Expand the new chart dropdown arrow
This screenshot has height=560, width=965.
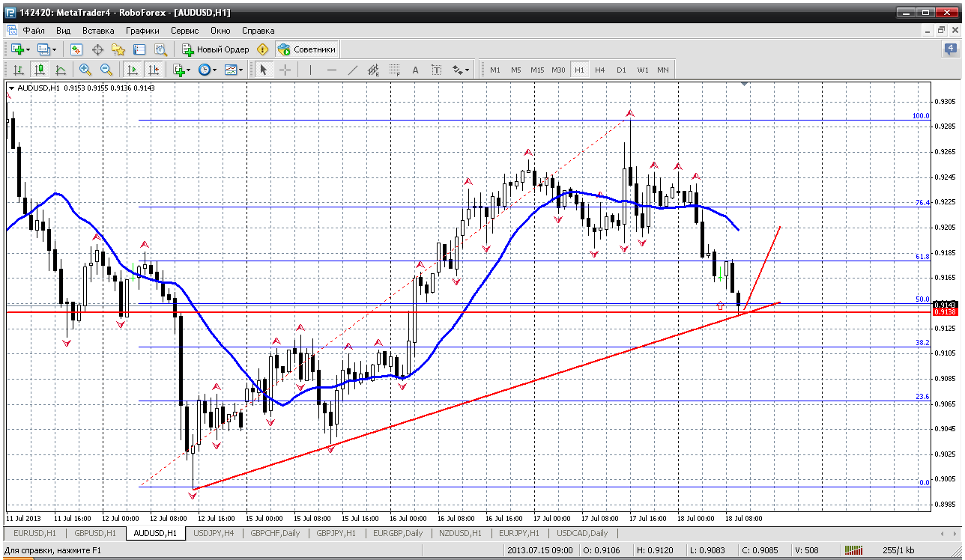[x=28, y=49]
